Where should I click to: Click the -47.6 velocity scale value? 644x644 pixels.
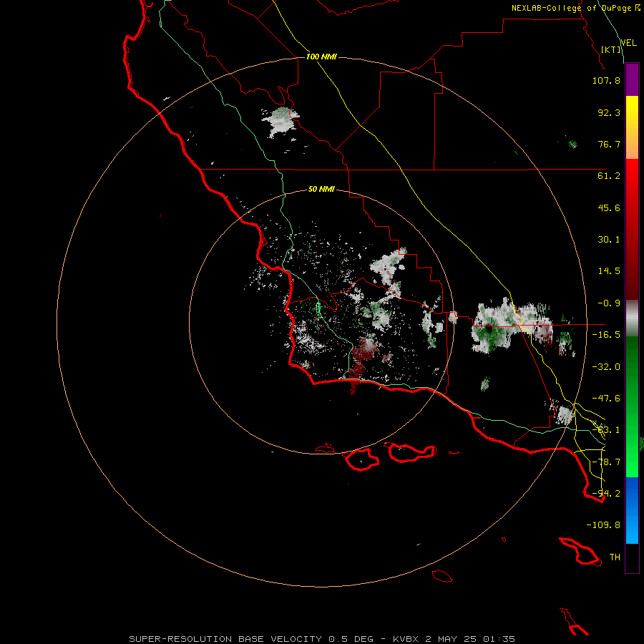(x=606, y=399)
